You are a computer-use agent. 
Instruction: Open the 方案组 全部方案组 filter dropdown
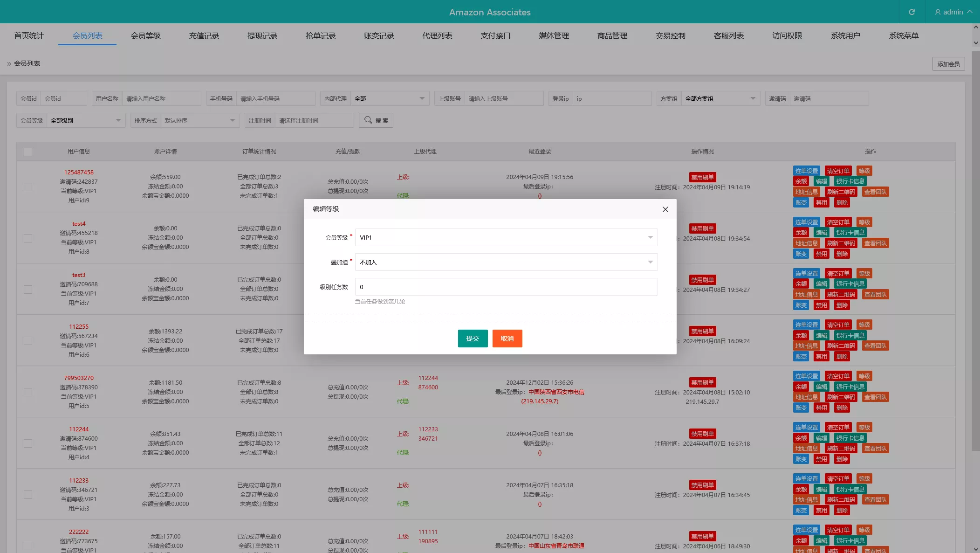(720, 98)
